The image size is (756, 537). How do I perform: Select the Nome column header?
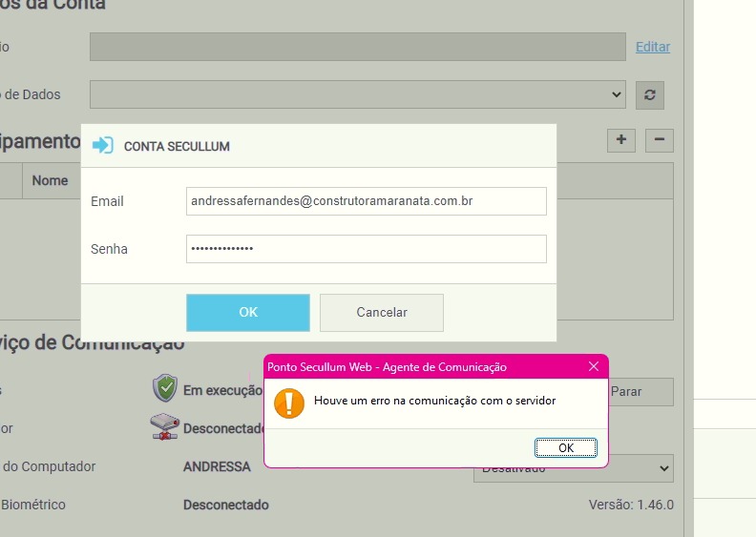point(50,180)
